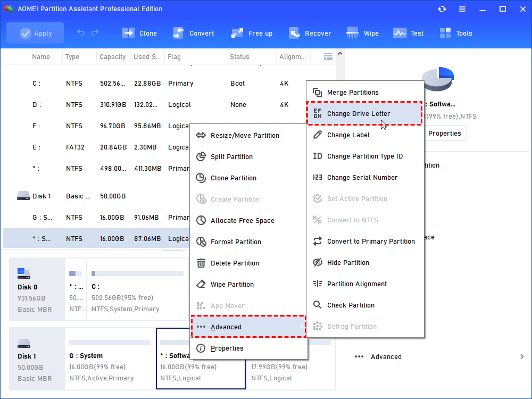The width and height of the screenshot is (532, 399).
Task: Sort by the Capacity column header
Action: click(x=113, y=57)
